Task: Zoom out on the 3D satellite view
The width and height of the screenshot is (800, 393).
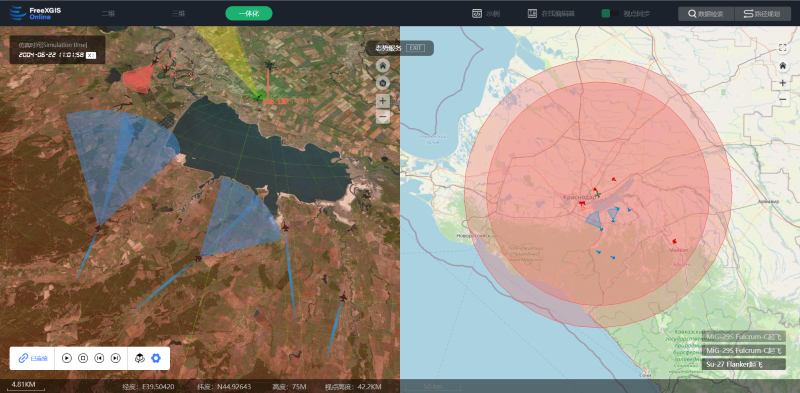Action: pos(383,117)
